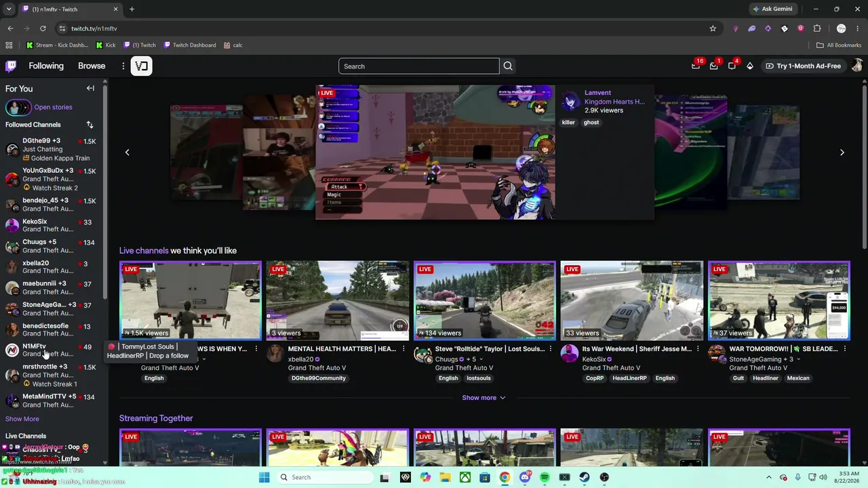The width and height of the screenshot is (868, 488).
Task: Bookmark this page with star icon
Action: (713, 28)
